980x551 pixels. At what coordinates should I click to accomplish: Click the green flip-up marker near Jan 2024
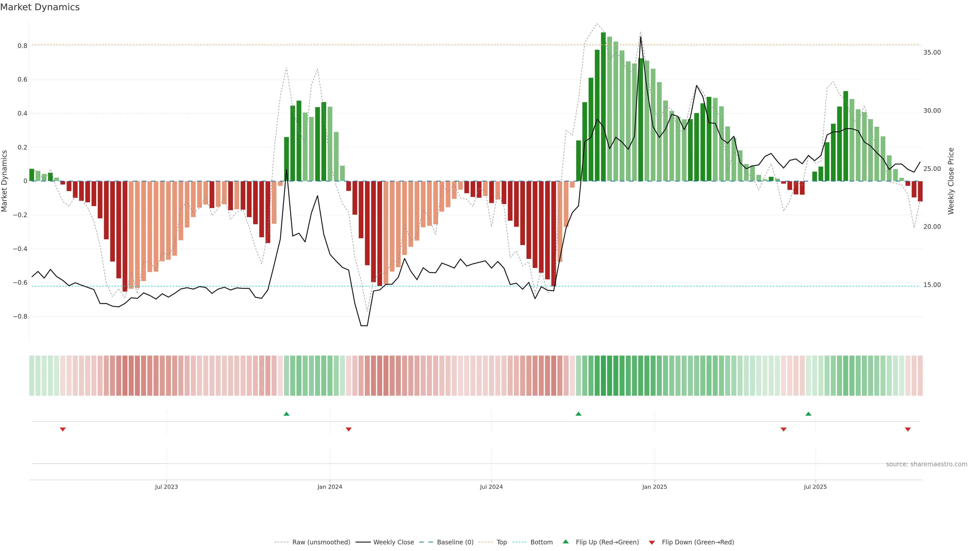286,414
